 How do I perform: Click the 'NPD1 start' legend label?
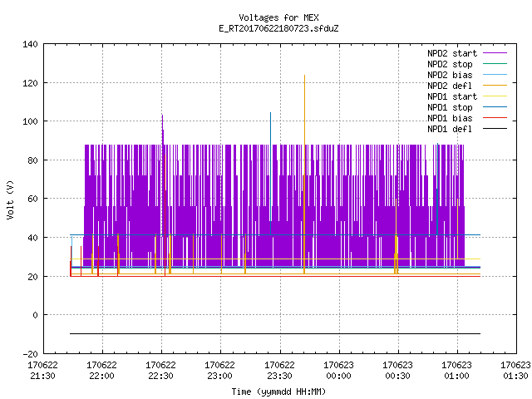[x=452, y=96]
